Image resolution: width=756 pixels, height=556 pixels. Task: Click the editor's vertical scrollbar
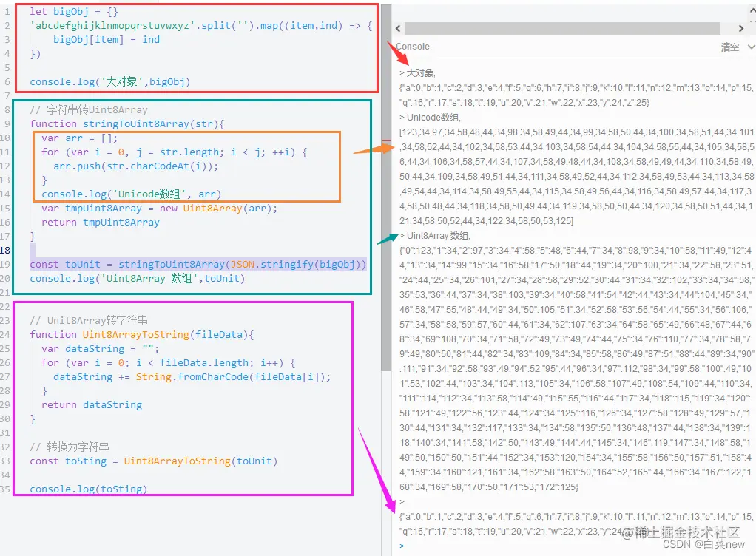(x=386, y=188)
